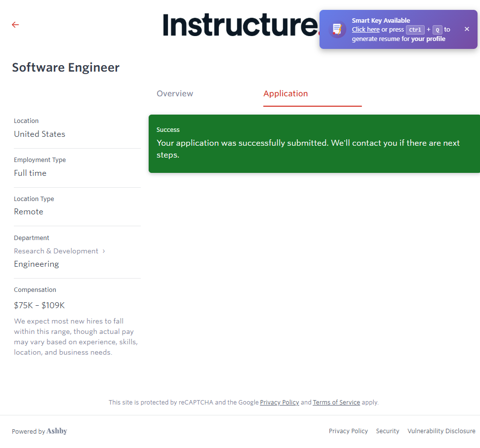
Task: Click chevron beside Research & Development
Action: coord(104,251)
